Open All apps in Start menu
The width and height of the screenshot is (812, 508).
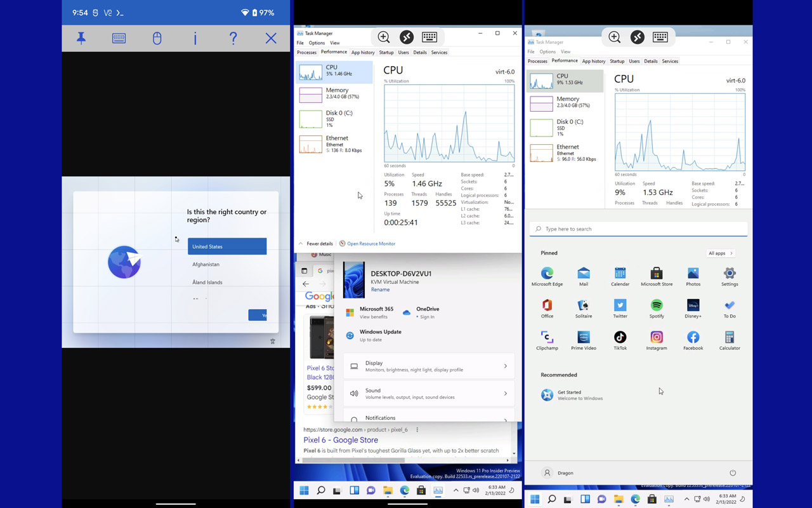720,253
